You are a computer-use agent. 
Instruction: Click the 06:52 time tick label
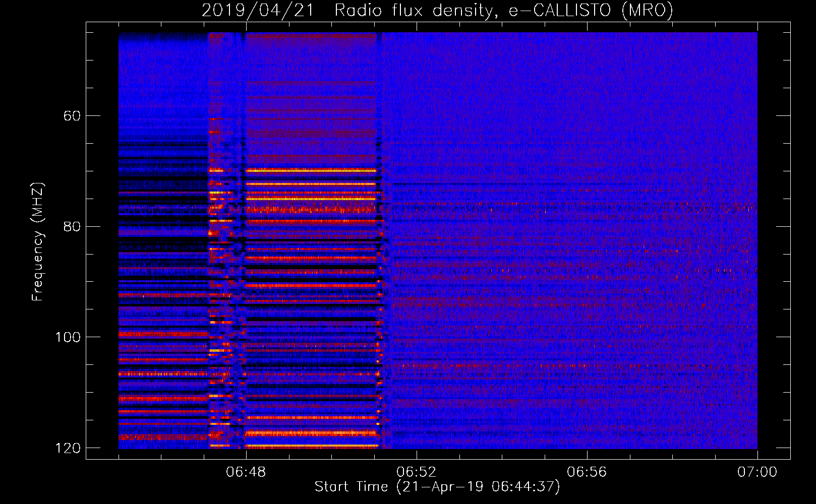417,472
